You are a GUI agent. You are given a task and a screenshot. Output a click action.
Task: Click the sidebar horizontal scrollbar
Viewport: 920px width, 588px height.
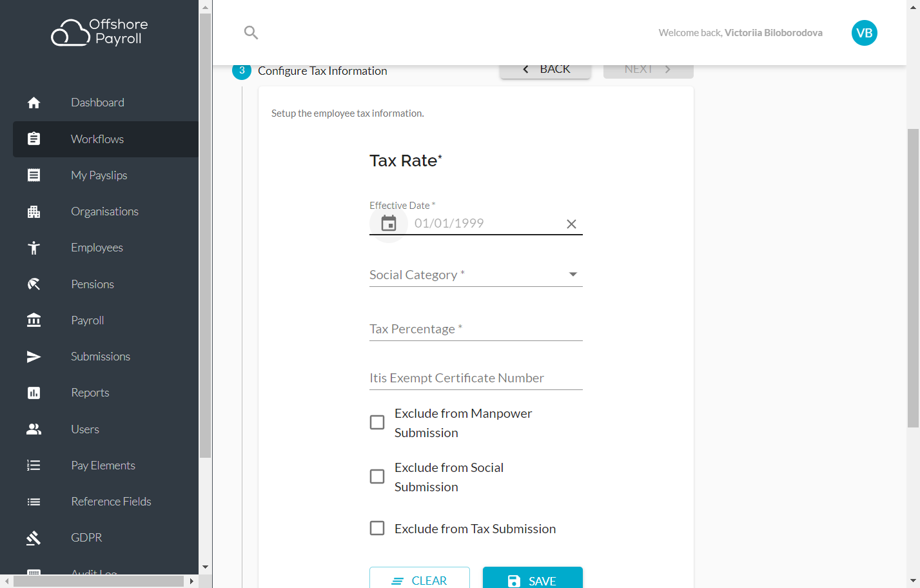99,581
